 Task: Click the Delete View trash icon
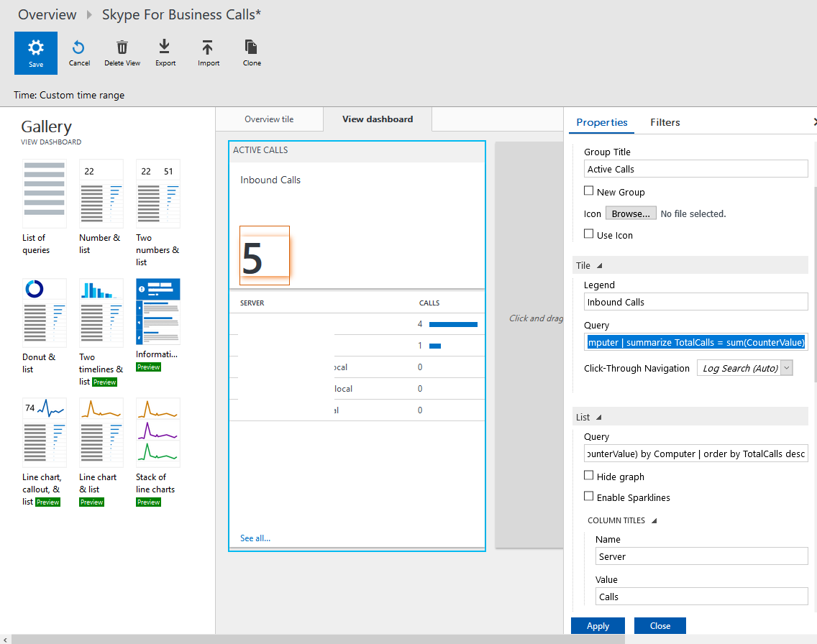point(122,48)
